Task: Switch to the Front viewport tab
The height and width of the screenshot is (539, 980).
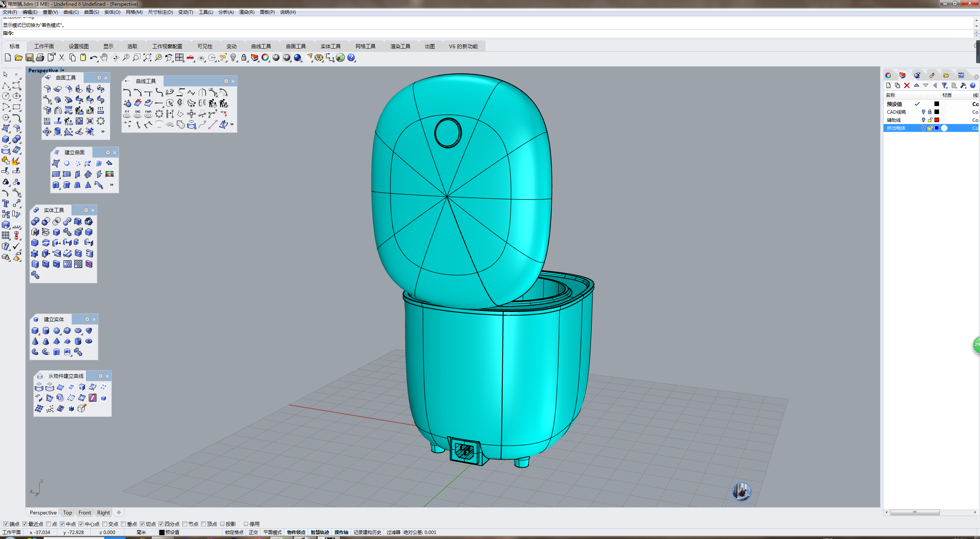Action: [85, 513]
